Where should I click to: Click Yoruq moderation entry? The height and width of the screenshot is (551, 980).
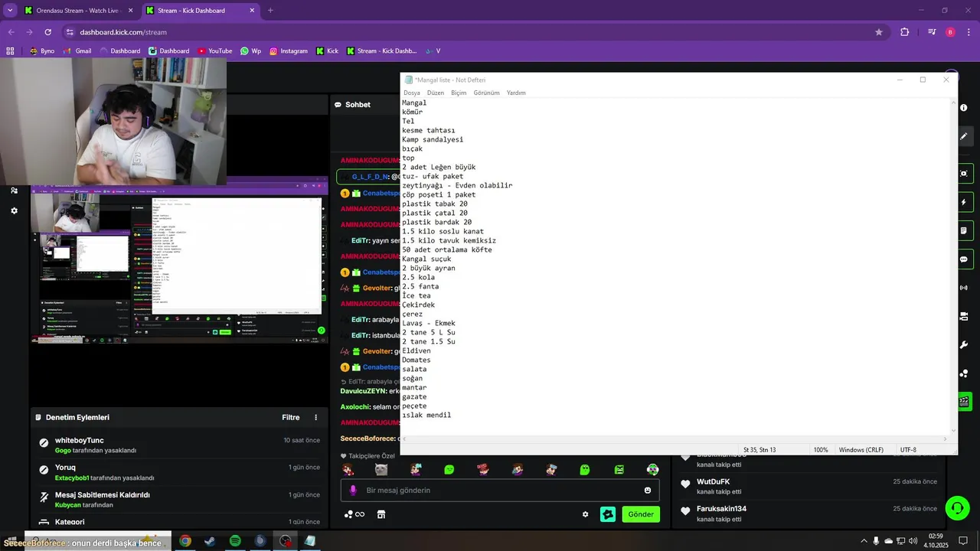point(180,472)
